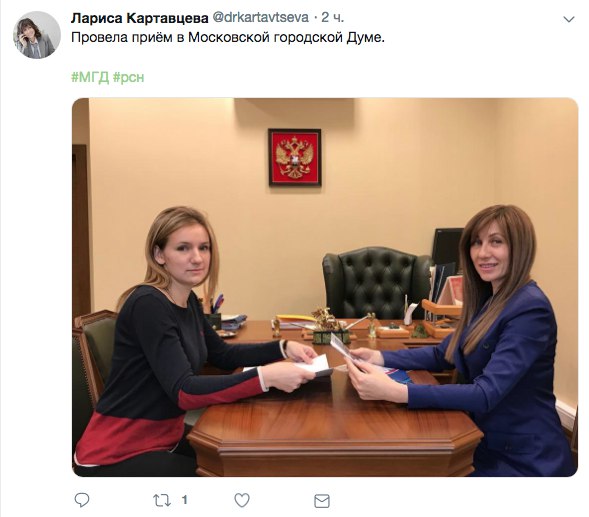Open Лариса Картавцева's profile avatar
The width and height of the screenshot is (589, 517).
(37, 35)
